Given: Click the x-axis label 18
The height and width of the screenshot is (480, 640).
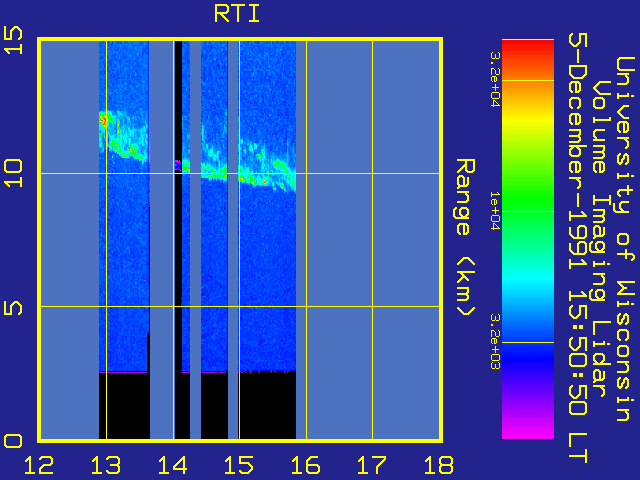Looking at the screenshot, I should pos(439,465).
